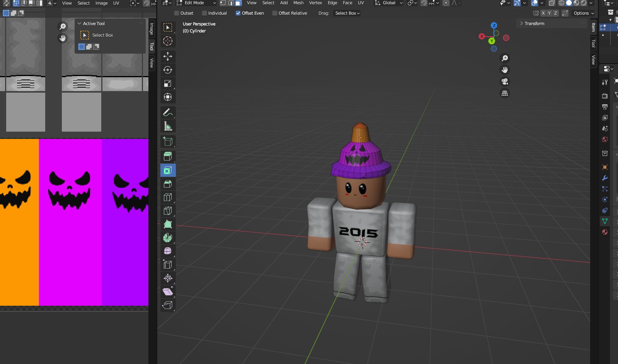Enable the Outset checkbox
The height and width of the screenshot is (364, 618).
click(177, 13)
